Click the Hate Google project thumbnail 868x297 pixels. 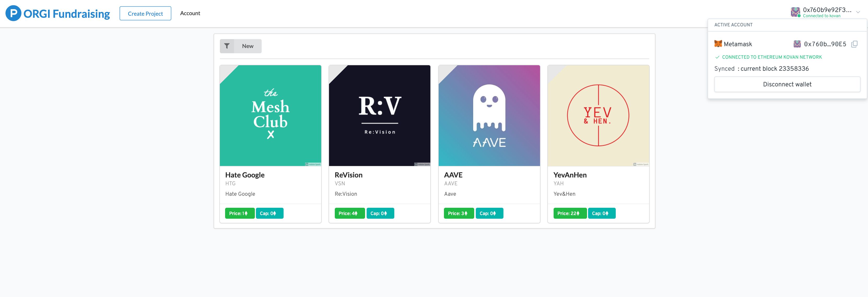pyautogui.click(x=271, y=116)
